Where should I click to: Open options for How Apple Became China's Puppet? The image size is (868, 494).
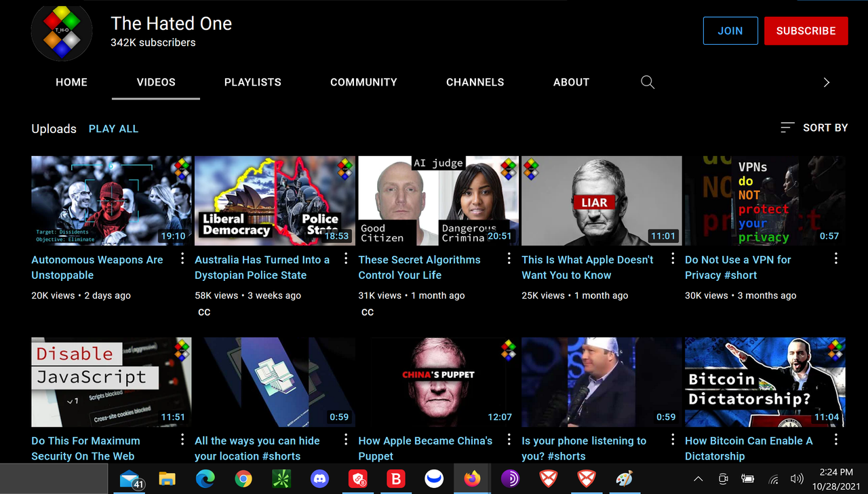click(x=509, y=440)
